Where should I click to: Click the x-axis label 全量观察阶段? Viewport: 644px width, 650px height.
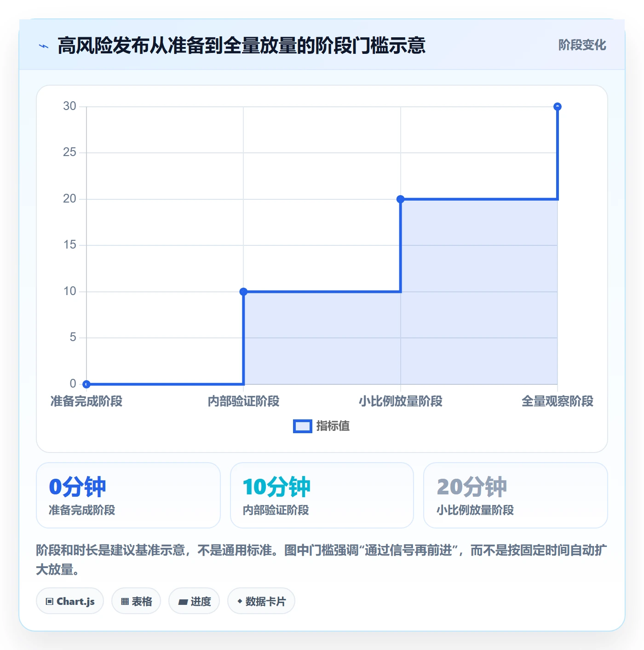pos(558,401)
